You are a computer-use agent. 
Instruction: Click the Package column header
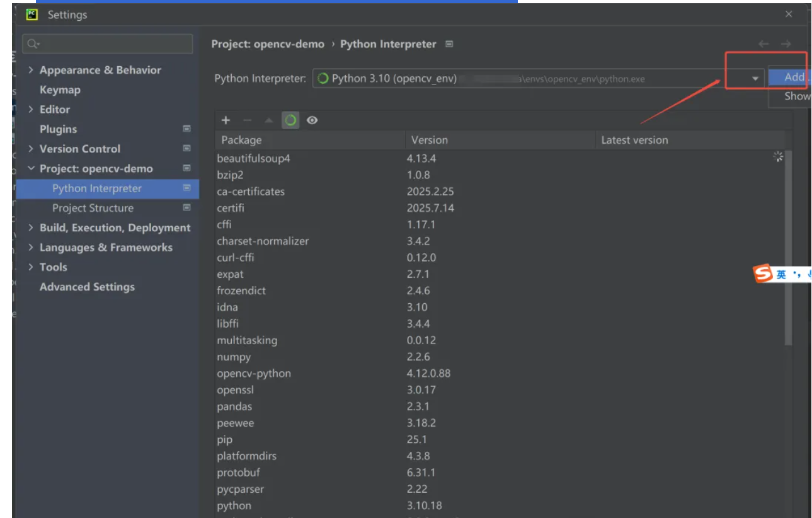pos(310,140)
